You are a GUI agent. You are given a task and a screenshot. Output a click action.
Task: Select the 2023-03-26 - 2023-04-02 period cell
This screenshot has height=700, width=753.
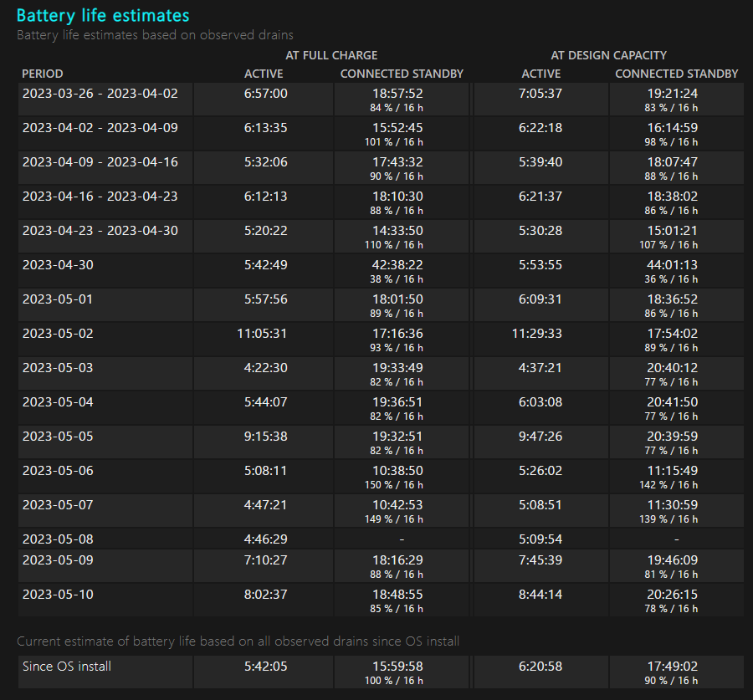pos(100,94)
